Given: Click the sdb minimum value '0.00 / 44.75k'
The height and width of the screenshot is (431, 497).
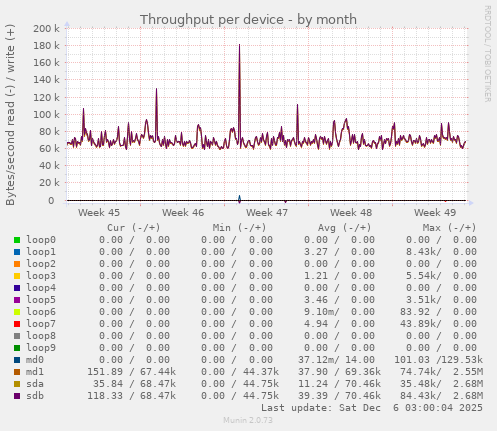Looking at the screenshot, I should 240,396.
